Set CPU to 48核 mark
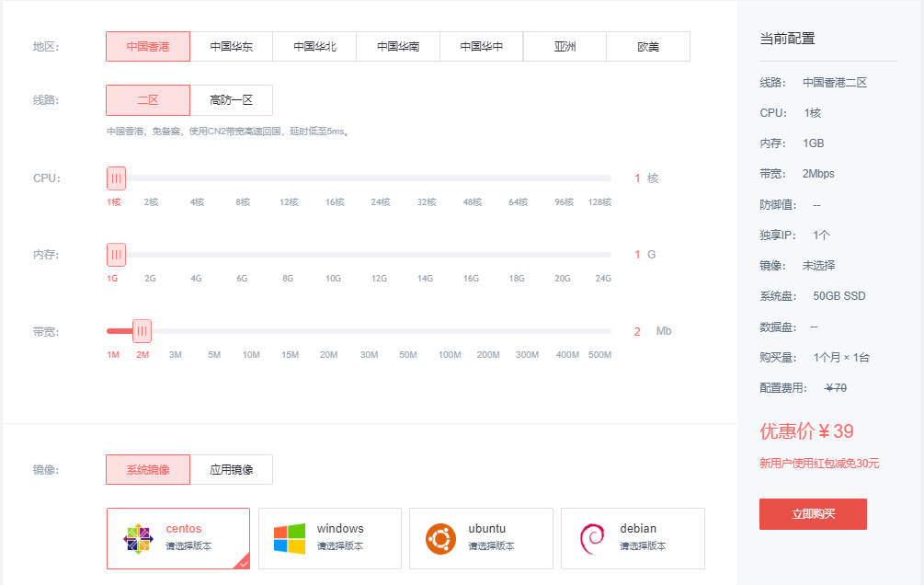This screenshot has height=585, width=924. coord(473,202)
